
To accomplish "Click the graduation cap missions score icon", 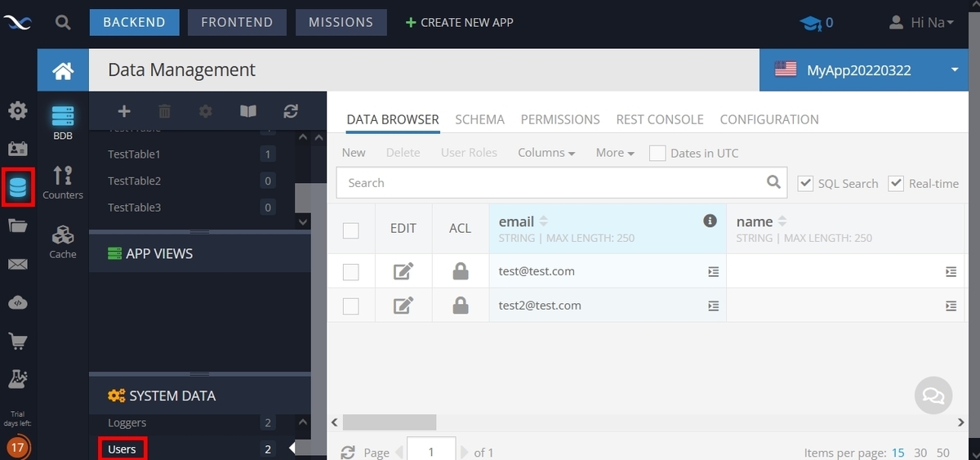I will (x=810, y=23).
